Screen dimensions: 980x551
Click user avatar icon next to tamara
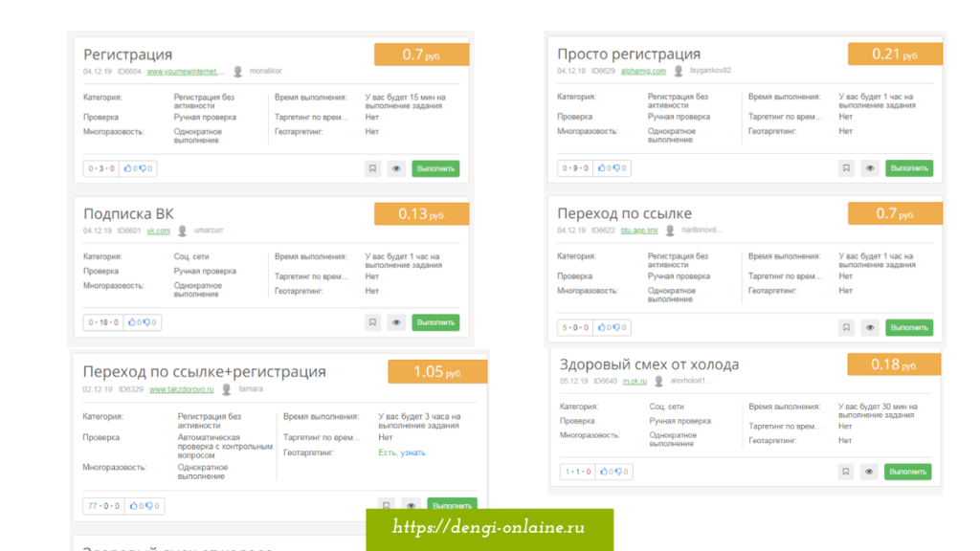(226, 389)
